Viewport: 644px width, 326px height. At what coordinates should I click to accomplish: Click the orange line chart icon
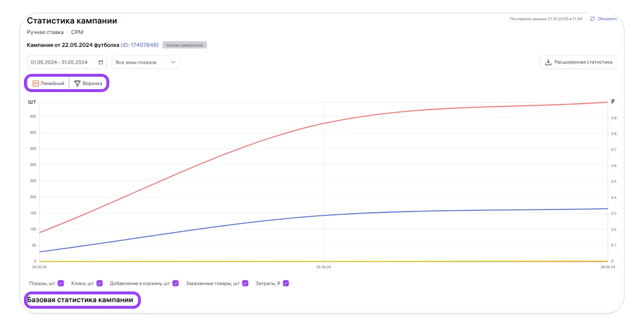coord(35,83)
